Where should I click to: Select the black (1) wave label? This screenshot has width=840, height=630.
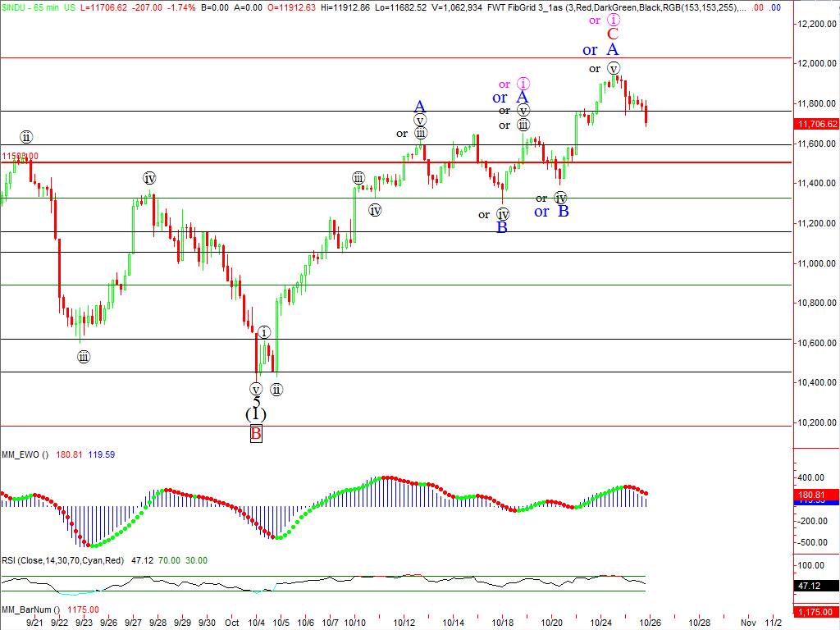256,416
